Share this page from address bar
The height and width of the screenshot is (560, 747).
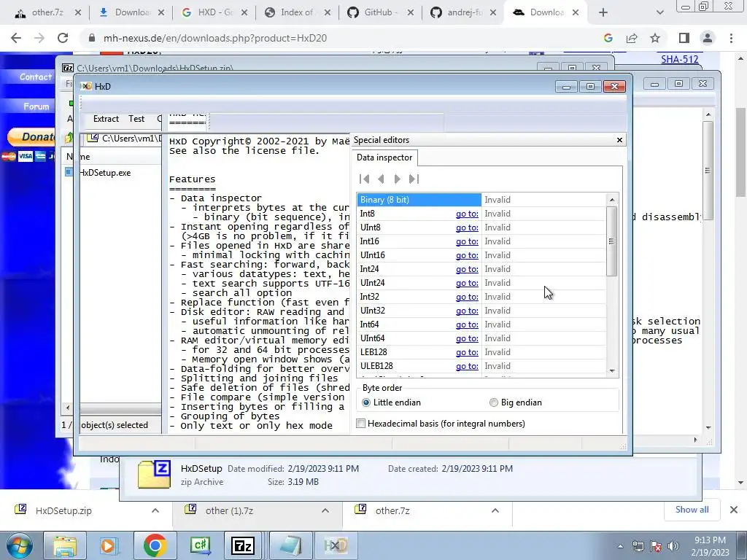632,38
